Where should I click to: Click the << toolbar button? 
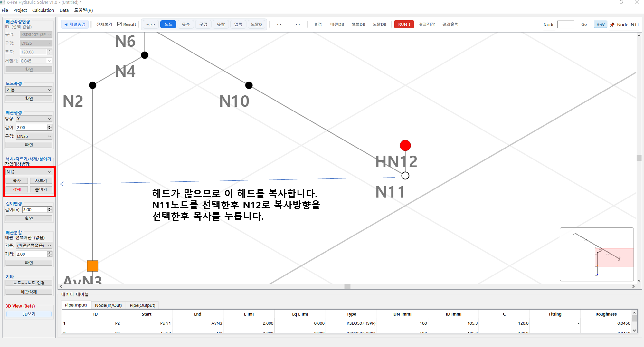point(279,24)
